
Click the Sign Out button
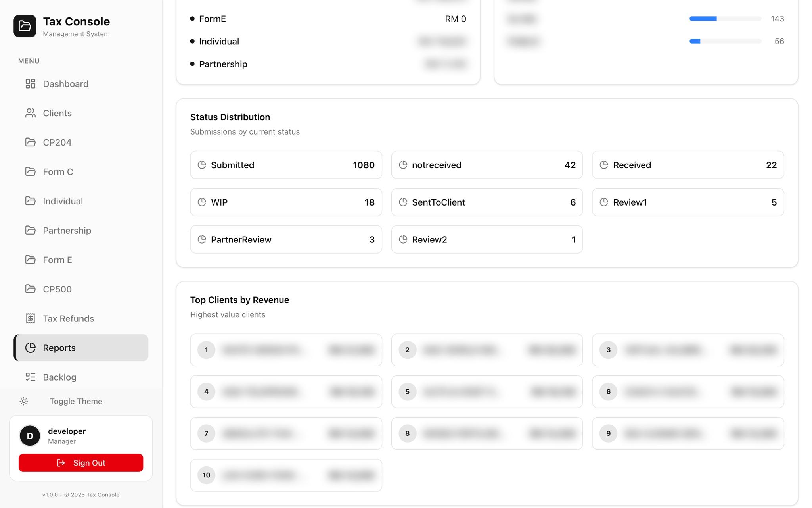click(x=81, y=463)
